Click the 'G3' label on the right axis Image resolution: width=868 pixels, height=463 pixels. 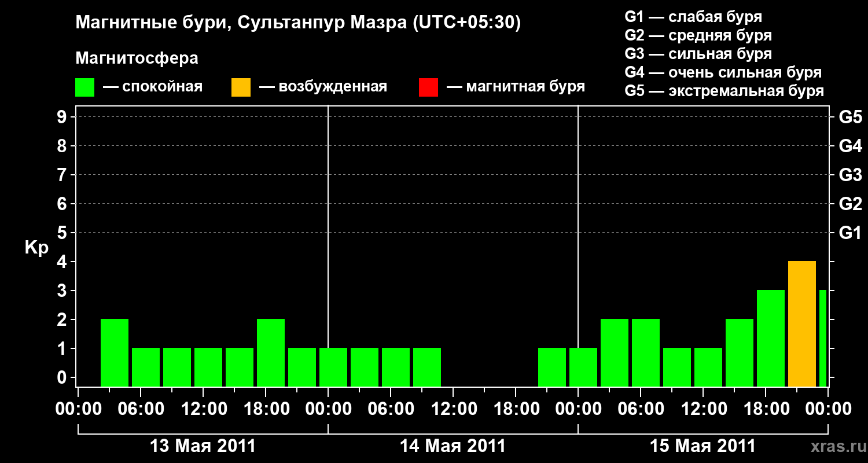(850, 175)
